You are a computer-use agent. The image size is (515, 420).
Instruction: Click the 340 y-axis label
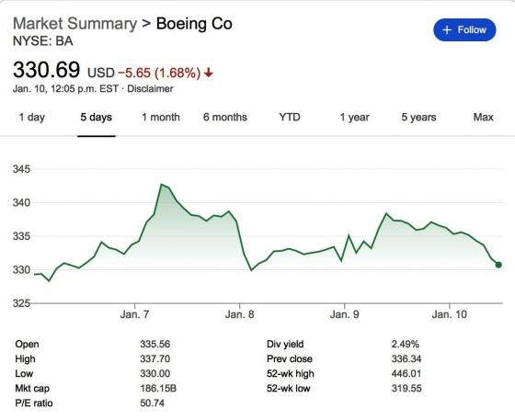(x=21, y=202)
